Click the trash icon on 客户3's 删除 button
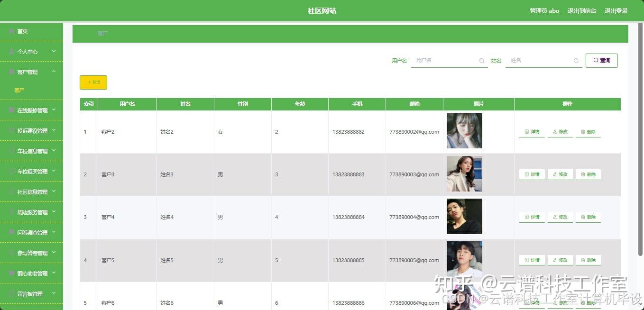The height and width of the screenshot is (310, 644). tap(582, 174)
